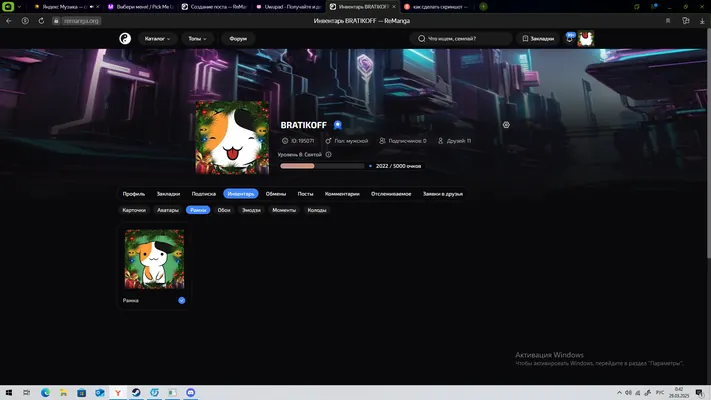The image size is (711, 400).
Task: Select the cat frame thumbnail
Action: (155, 259)
